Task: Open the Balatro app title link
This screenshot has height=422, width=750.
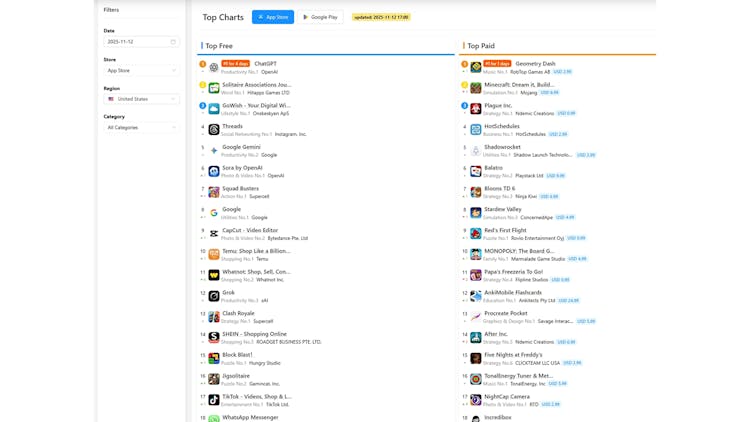Action: click(x=494, y=168)
